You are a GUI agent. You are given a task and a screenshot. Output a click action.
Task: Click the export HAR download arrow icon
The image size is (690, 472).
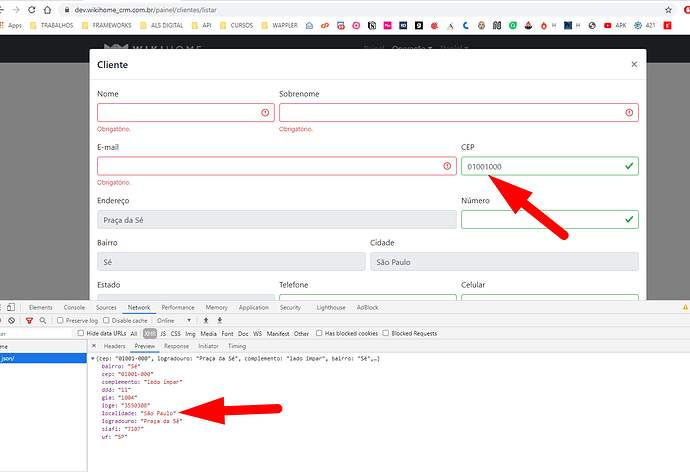(x=219, y=320)
